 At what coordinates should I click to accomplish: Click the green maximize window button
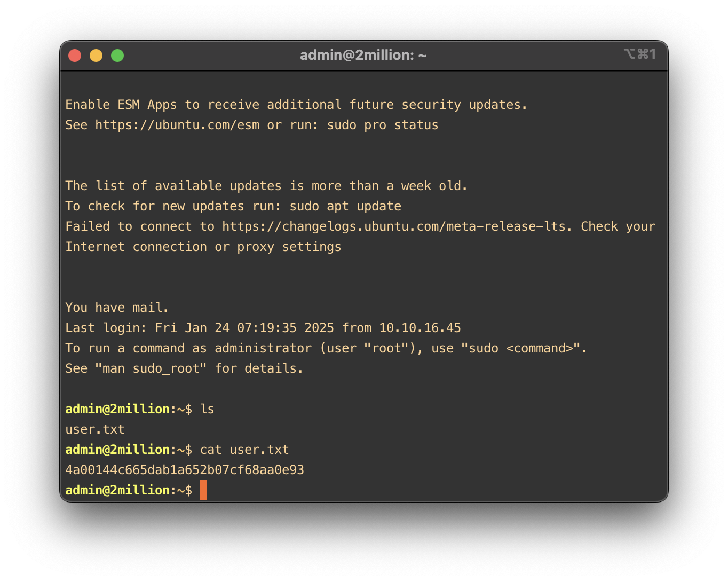(x=117, y=56)
